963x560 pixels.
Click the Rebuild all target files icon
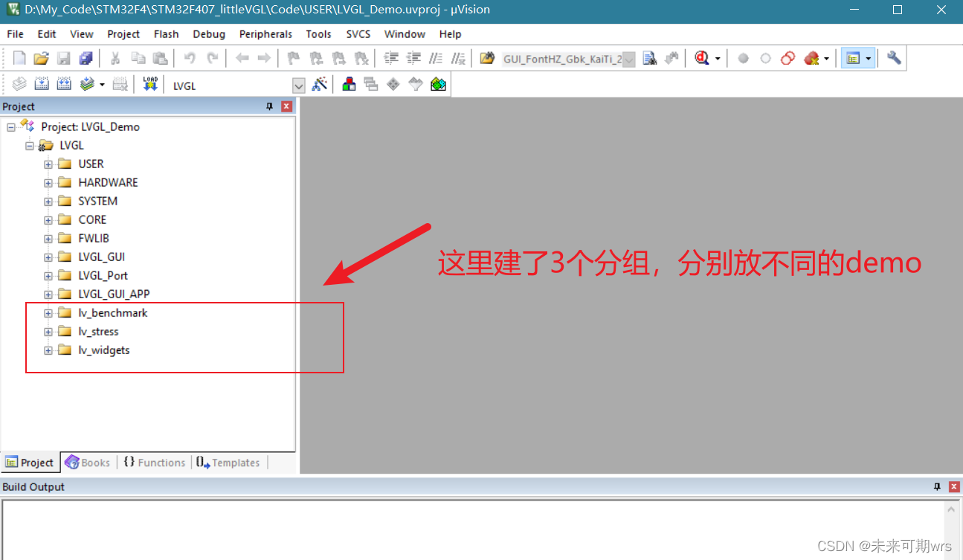[x=65, y=83]
